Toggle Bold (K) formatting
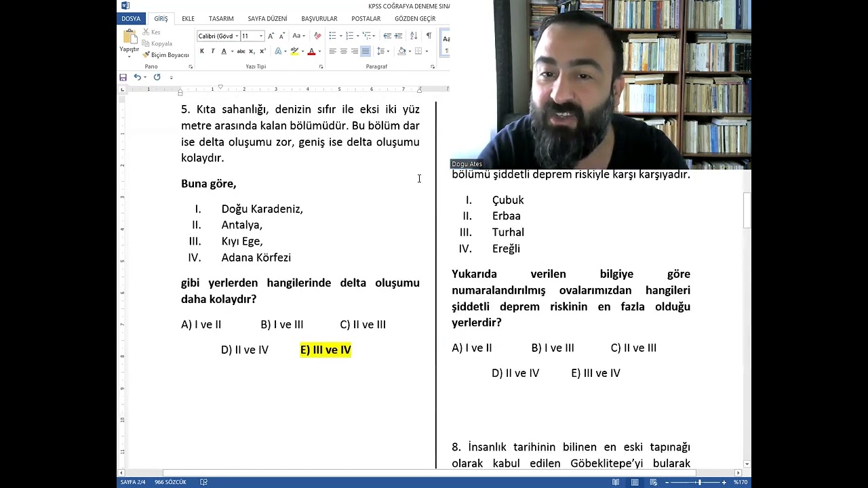This screenshot has width=868, height=488. click(202, 52)
